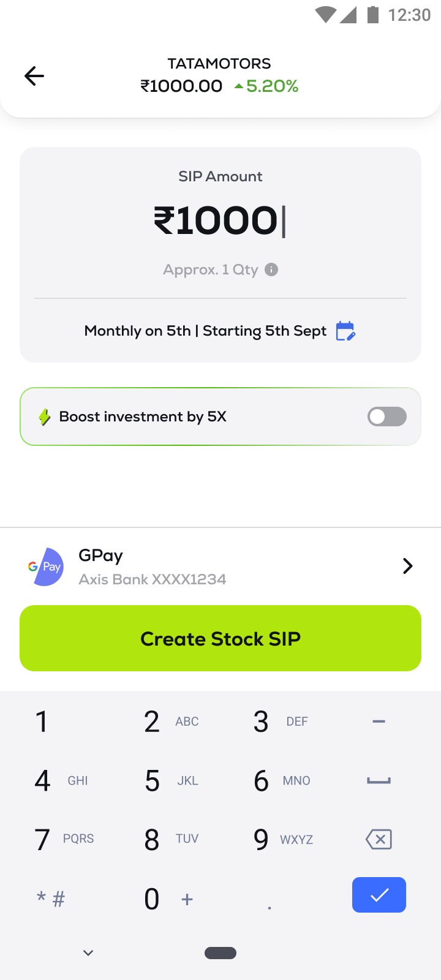Select Axis Bank XXXX1234 payment row
Screen dimensions: 441x980
click(x=153, y=579)
